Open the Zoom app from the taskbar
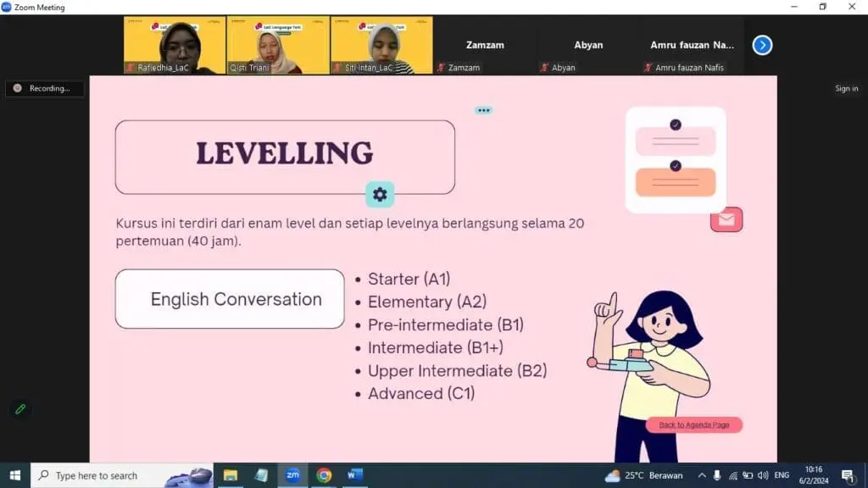868x488 pixels. (292, 475)
